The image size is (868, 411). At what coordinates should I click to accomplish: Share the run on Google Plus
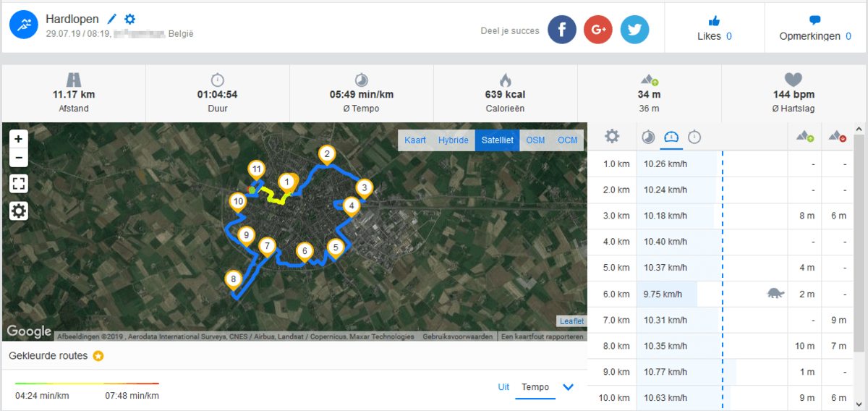(x=598, y=30)
